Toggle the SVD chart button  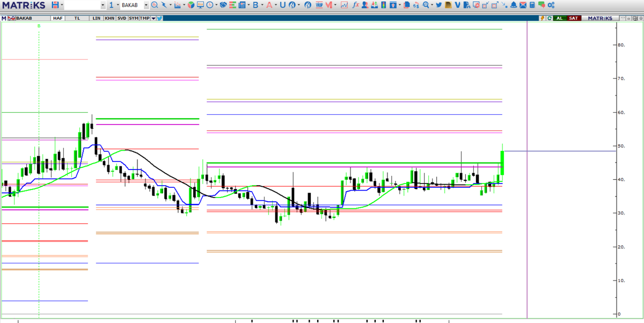[122, 18]
